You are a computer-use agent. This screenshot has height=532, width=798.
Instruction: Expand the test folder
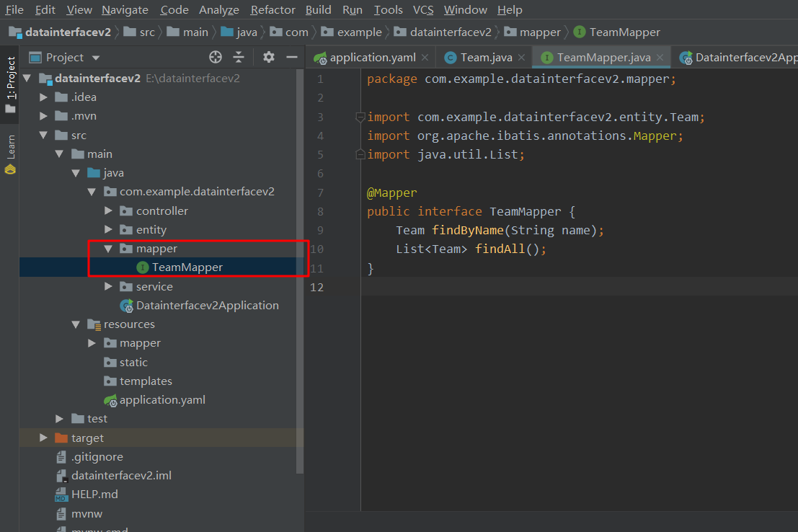point(59,419)
